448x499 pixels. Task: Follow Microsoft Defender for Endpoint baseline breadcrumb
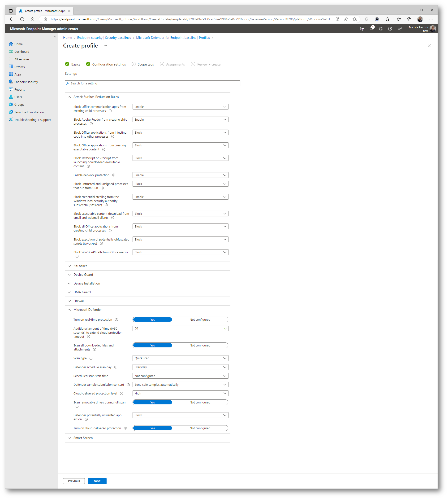173,38
